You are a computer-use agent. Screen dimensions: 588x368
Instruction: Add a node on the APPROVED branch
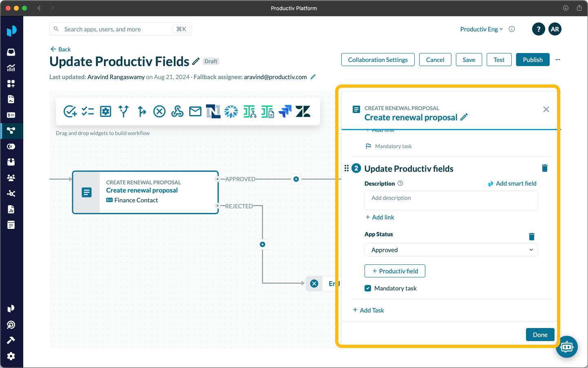(x=296, y=179)
